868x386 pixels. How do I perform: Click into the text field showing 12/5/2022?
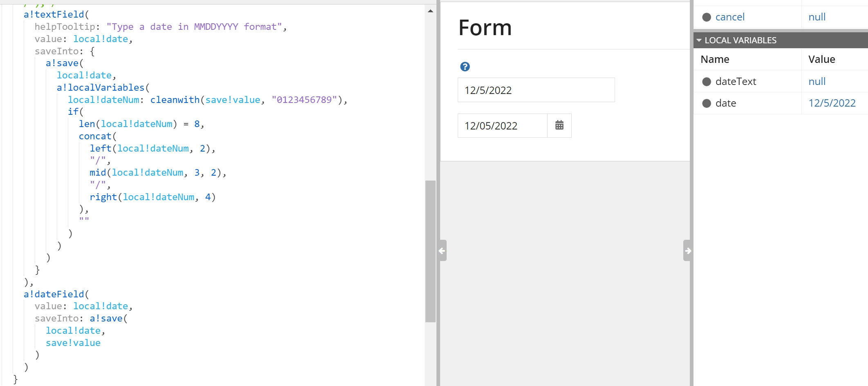(x=536, y=90)
